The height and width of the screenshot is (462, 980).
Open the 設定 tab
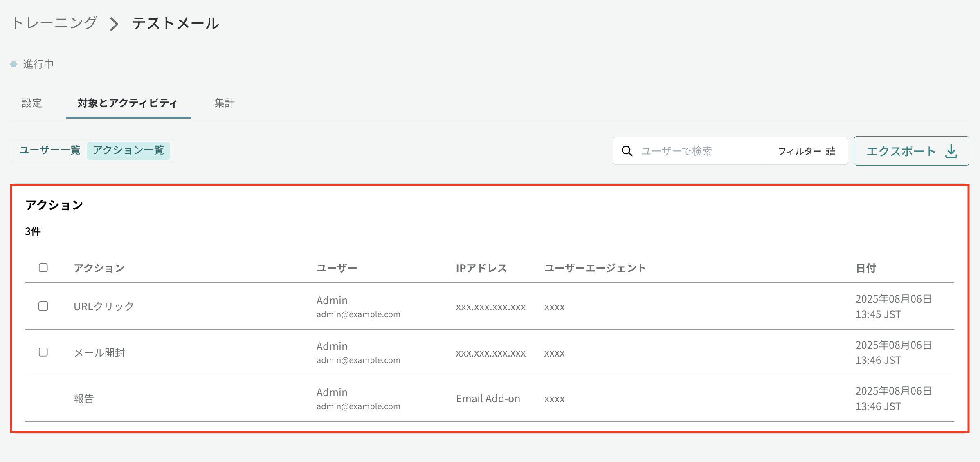pyautogui.click(x=32, y=103)
